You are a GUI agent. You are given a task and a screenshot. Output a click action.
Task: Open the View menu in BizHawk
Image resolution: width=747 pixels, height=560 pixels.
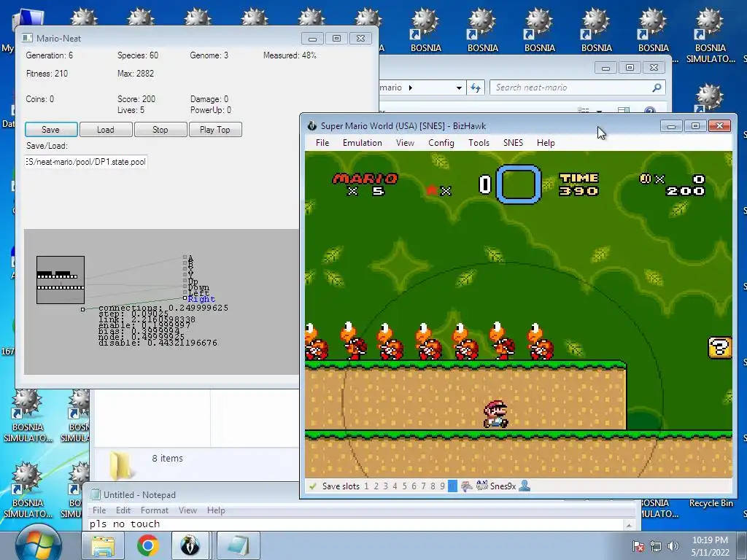[x=405, y=143]
